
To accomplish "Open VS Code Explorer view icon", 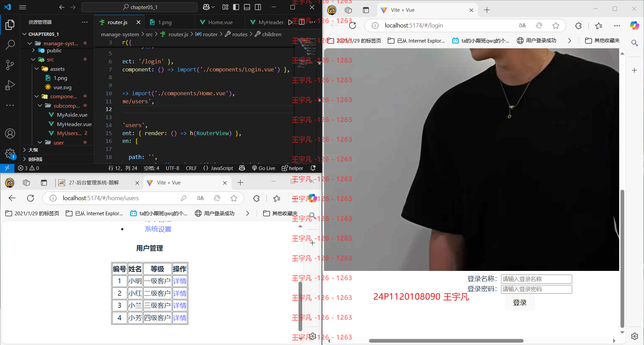I will click(10, 25).
